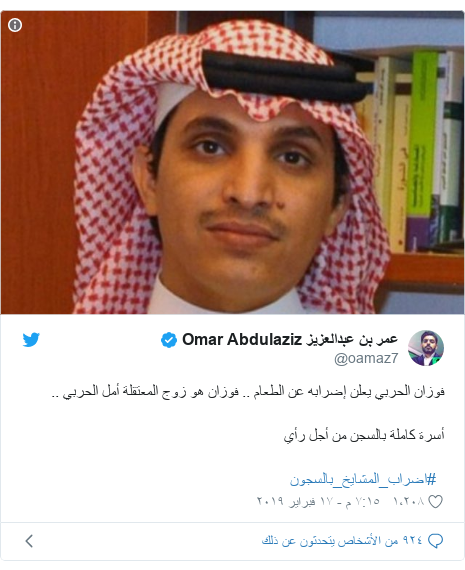The width and height of the screenshot is (465, 570).
Task: Click the speech bubble reply icon
Action: (x=436, y=541)
